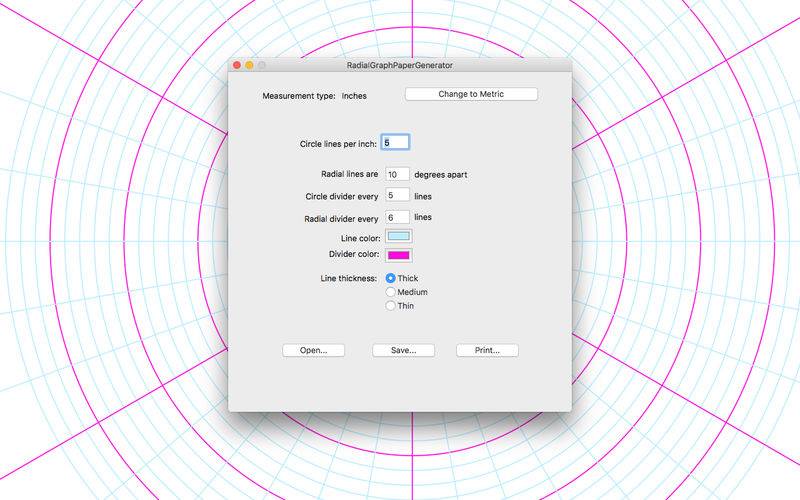Image resolution: width=800 pixels, height=500 pixels.
Task: Click the degrees apart label
Action: coord(441,174)
